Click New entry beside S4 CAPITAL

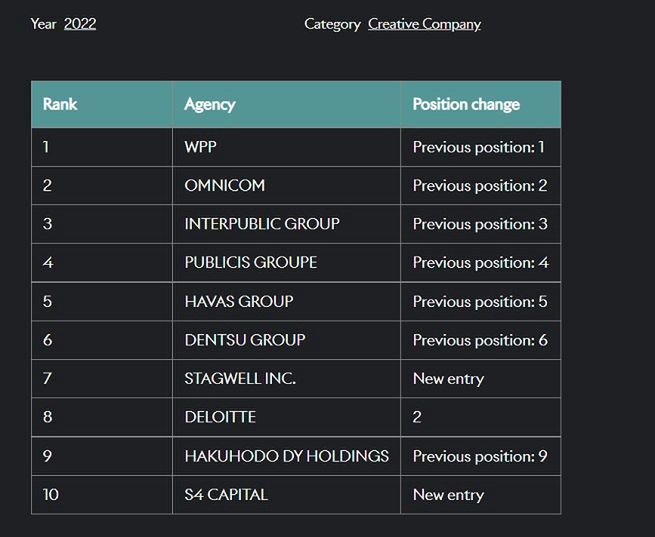(x=448, y=495)
